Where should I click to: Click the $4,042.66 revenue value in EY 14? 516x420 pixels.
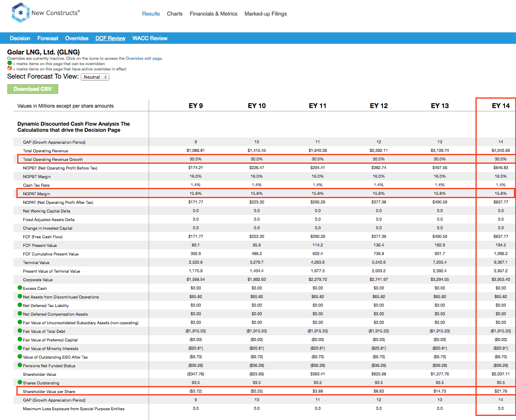pyautogui.click(x=501, y=150)
